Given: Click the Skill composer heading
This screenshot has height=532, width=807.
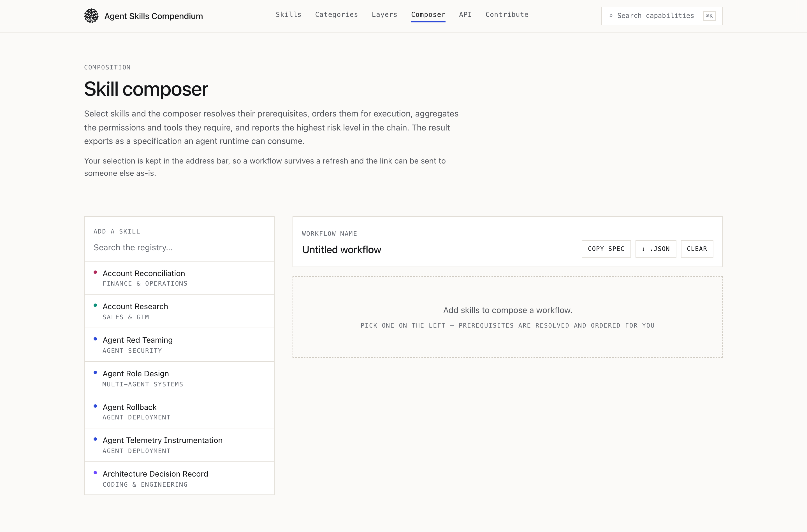Looking at the screenshot, I should [146, 89].
